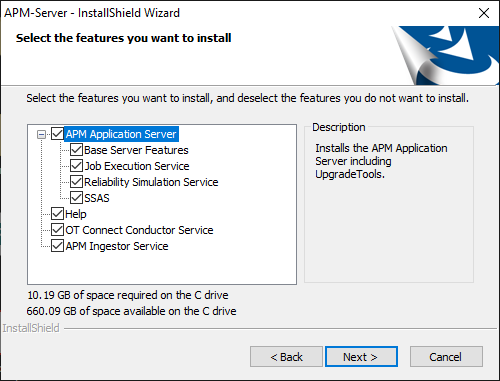
Task: Select the Base Server Features label
Action: 136,150
